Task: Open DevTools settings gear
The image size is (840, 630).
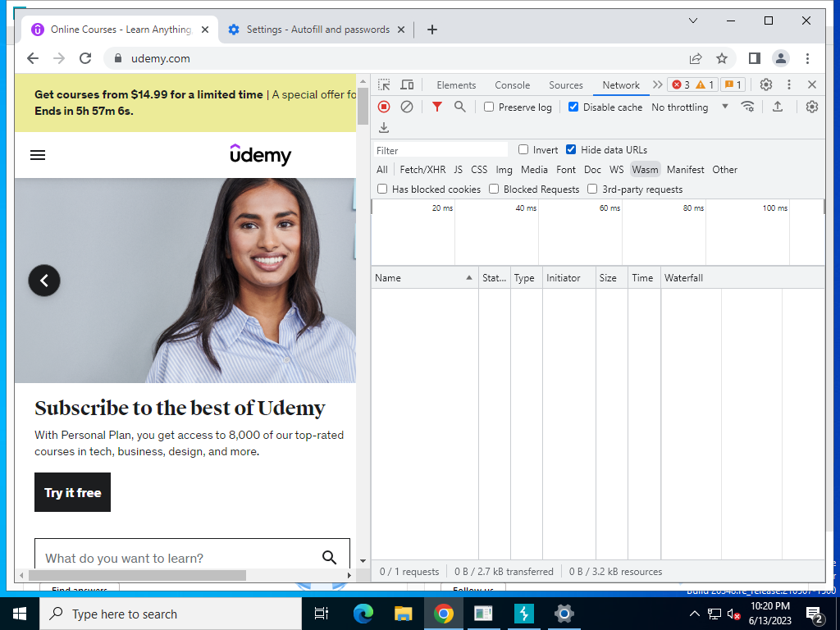Action: coord(766,84)
